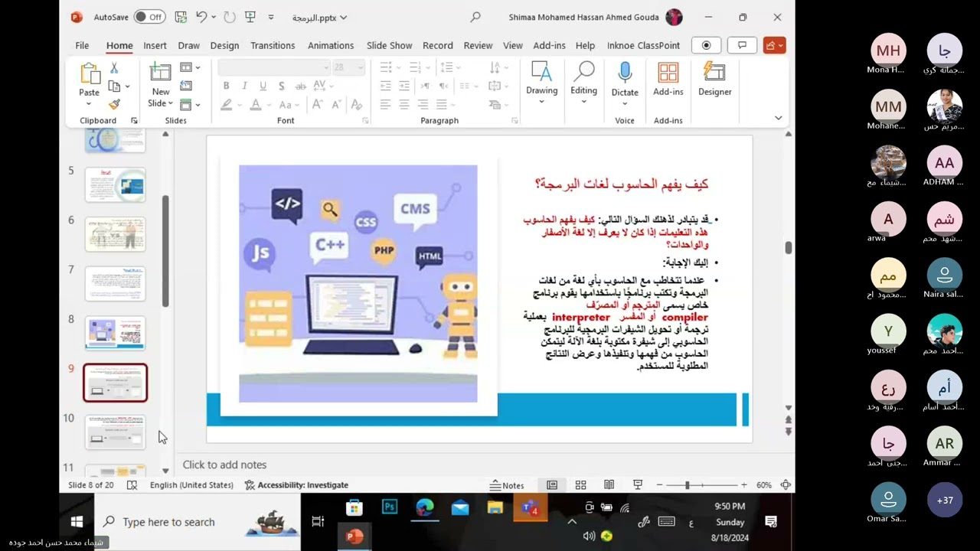
Task: Switch to the Draw tab
Action: (188, 45)
